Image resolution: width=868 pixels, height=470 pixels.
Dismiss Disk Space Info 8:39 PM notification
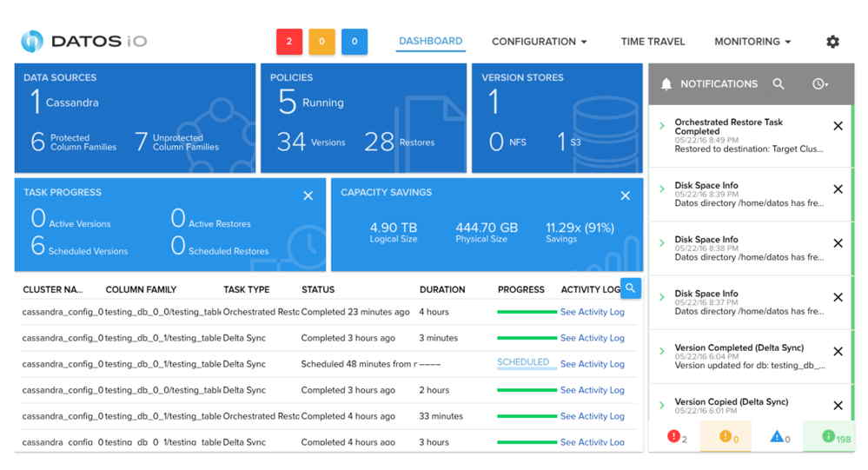click(838, 189)
